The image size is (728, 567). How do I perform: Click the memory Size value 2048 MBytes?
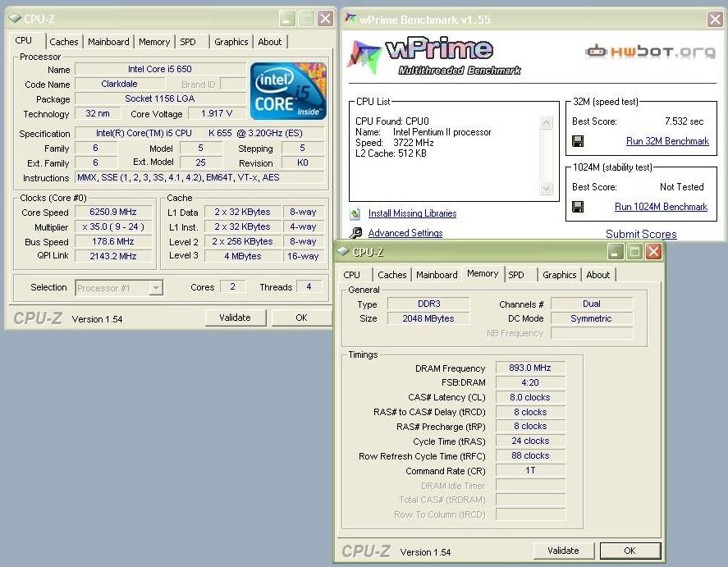pyautogui.click(x=428, y=318)
